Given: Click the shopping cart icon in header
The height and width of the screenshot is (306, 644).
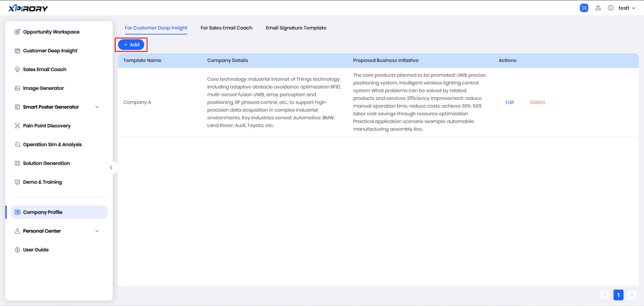Looking at the screenshot, I should click(584, 8).
